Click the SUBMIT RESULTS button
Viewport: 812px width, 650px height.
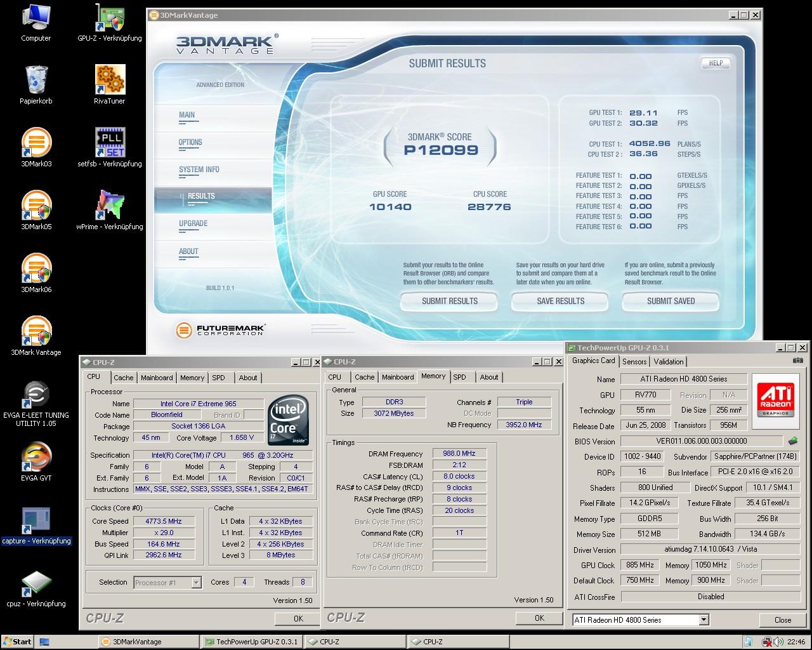(450, 301)
